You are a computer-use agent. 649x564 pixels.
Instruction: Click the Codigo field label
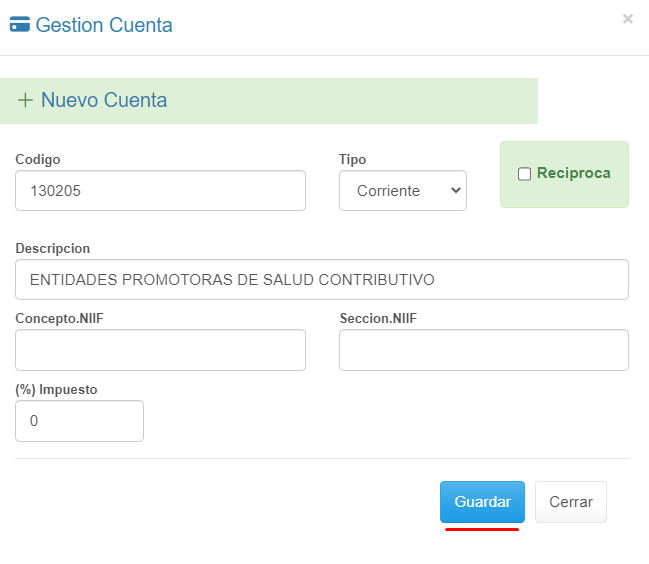coord(38,159)
